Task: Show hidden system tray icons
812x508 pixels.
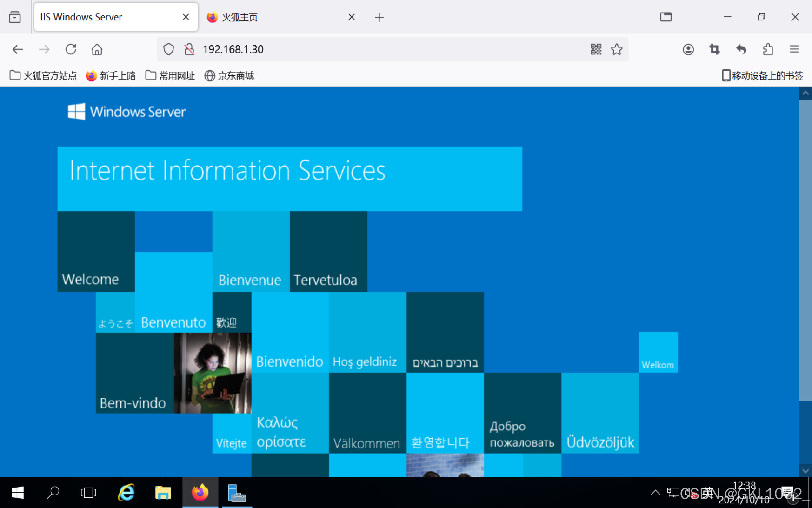Action: point(655,493)
